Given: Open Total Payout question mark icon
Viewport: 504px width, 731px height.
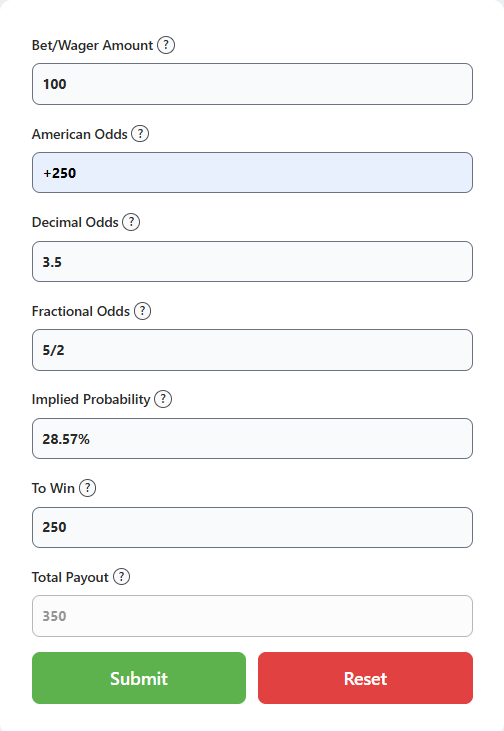Looking at the screenshot, I should [x=121, y=577].
